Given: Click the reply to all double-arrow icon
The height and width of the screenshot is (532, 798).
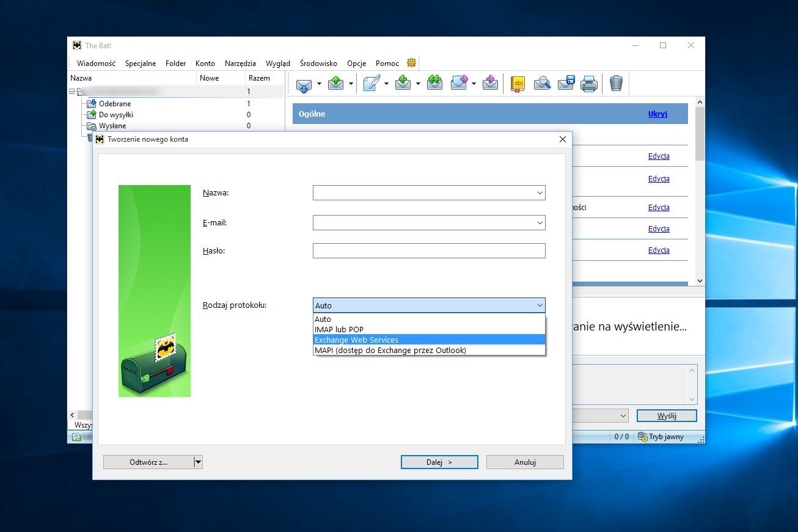Looking at the screenshot, I should click(x=434, y=84).
